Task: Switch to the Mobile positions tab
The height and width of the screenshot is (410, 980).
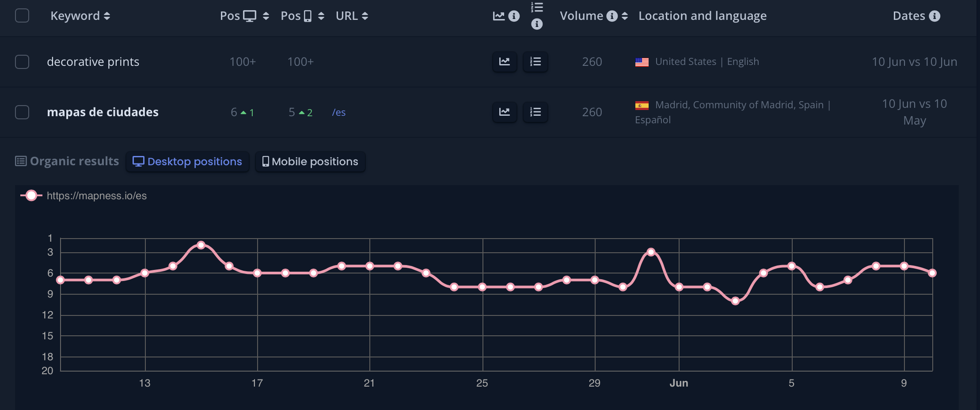Action: (x=310, y=162)
